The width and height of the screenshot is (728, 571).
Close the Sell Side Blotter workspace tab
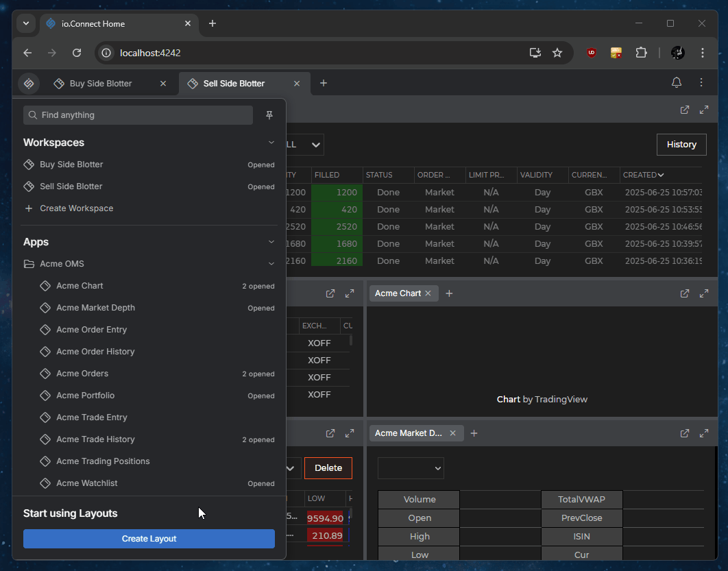tap(297, 84)
